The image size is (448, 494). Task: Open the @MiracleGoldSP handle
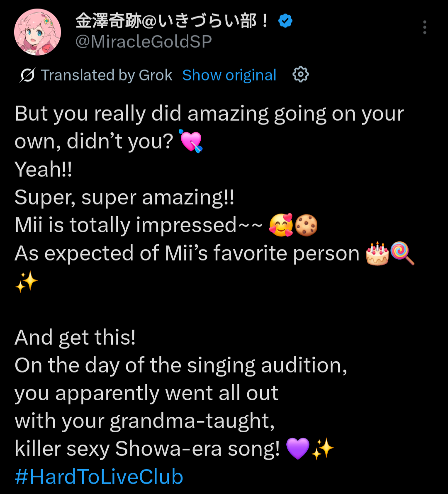[144, 42]
